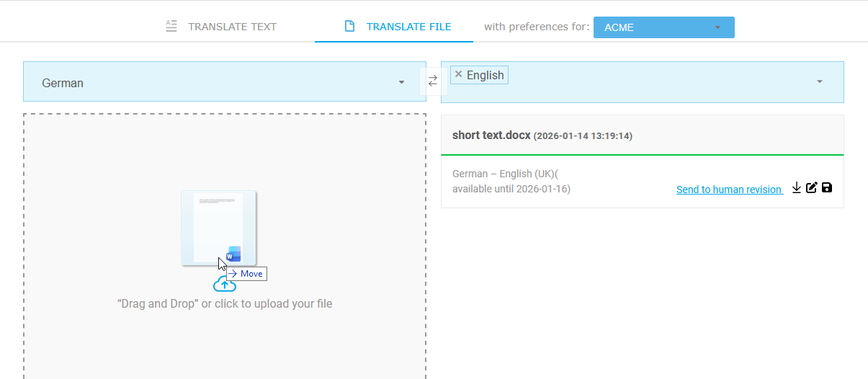Click the dragged document thumbnail preview
868x379 pixels.
coord(216,223)
